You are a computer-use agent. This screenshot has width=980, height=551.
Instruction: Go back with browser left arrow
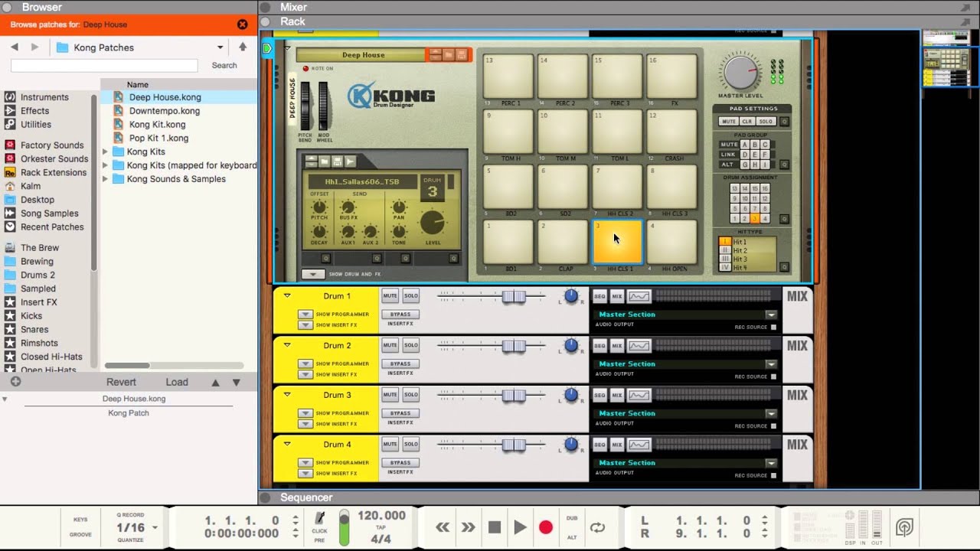tap(14, 47)
